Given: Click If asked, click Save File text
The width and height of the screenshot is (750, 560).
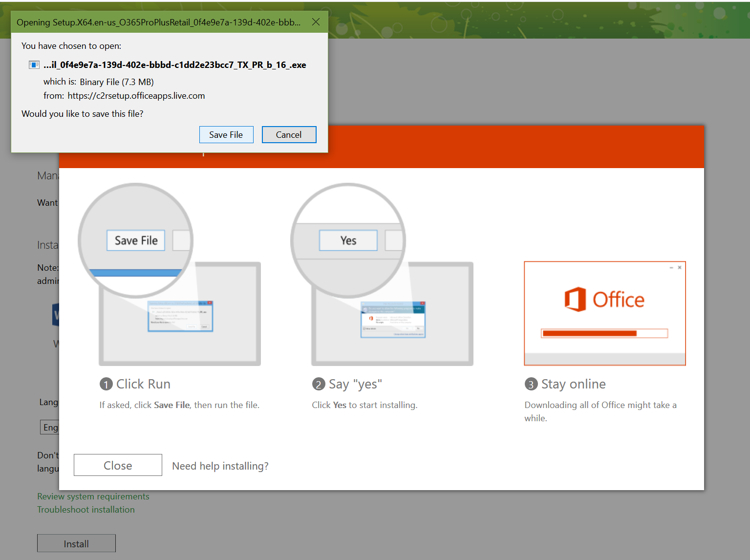Looking at the screenshot, I should point(179,405).
